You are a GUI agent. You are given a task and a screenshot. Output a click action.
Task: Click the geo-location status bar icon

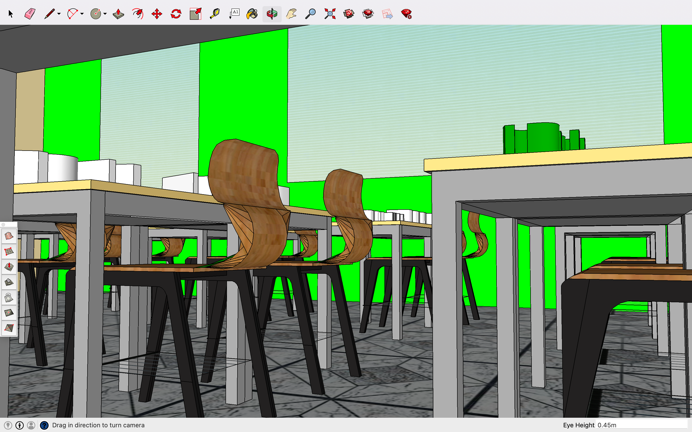(x=8, y=425)
